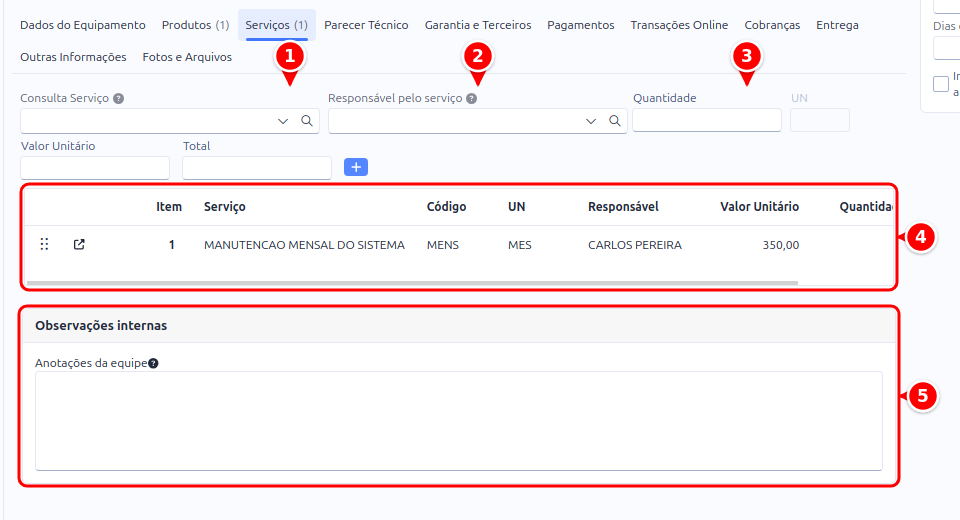Viewport: 960px width, 520px height.
Task: Click the CARLOS PEREIRA cell
Action: coord(635,245)
